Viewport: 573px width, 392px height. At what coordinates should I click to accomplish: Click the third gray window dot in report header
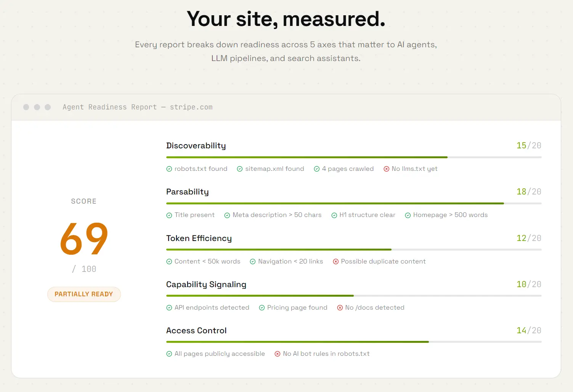(x=48, y=107)
